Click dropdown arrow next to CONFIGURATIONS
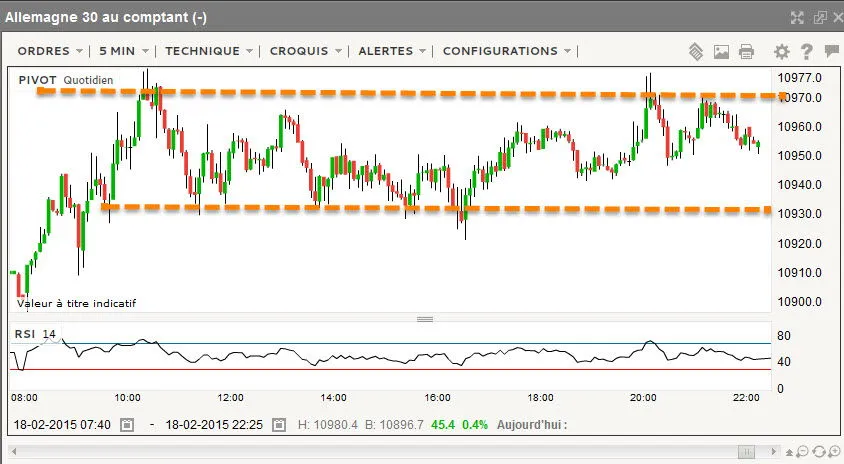This screenshot has width=844, height=464. pos(567,51)
